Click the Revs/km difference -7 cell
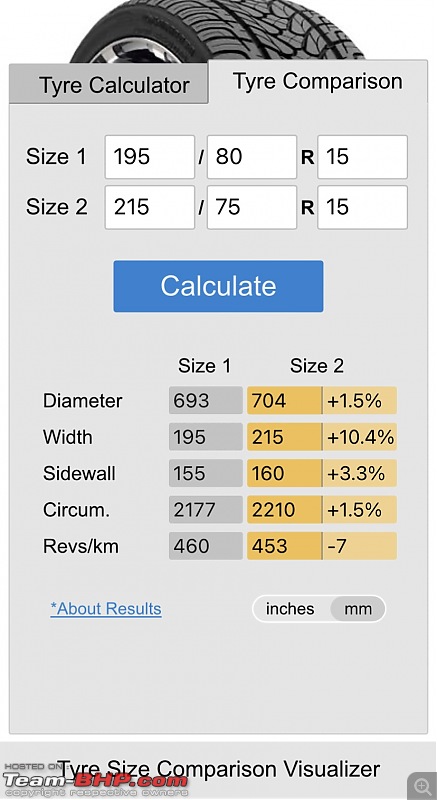 pyautogui.click(x=359, y=546)
